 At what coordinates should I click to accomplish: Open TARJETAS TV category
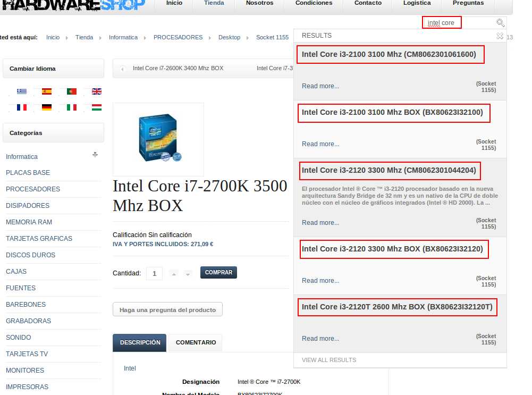[27, 354]
